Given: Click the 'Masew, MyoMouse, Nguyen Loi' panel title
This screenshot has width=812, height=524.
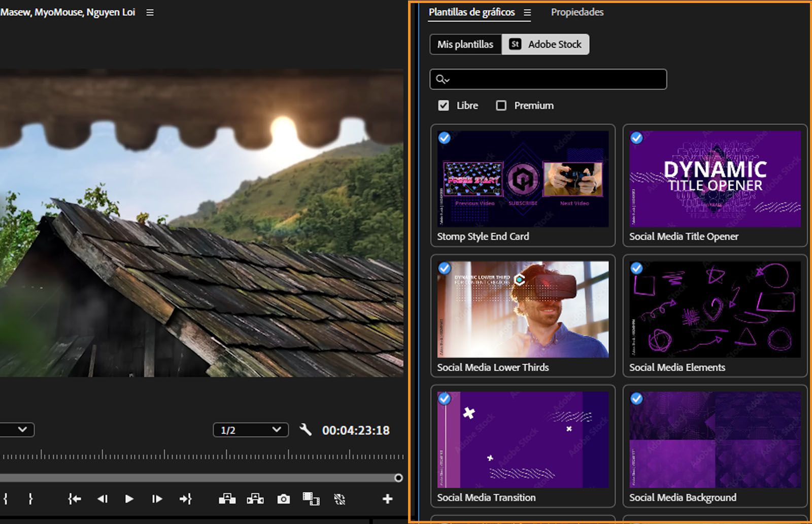Looking at the screenshot, I should click(x=68, y=12).
